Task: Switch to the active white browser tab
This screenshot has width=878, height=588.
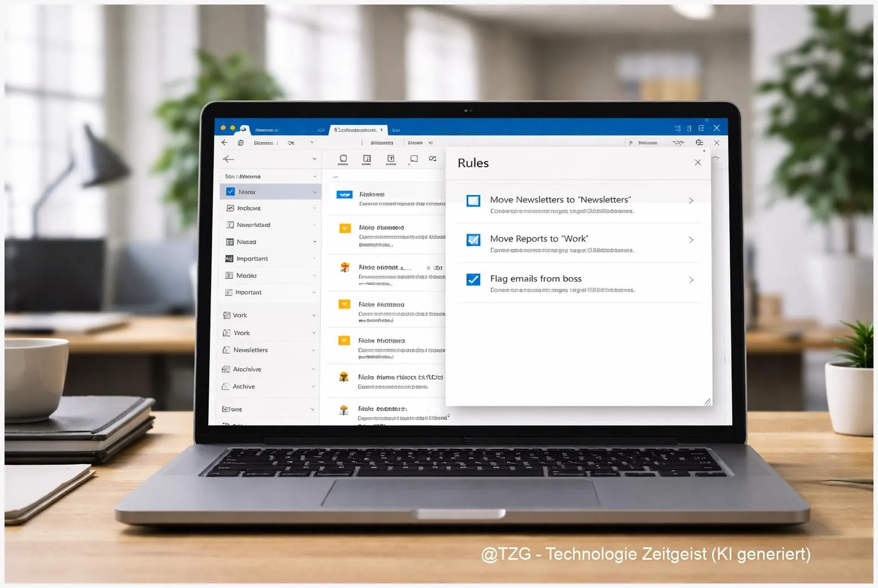Action: pos(358,130)
